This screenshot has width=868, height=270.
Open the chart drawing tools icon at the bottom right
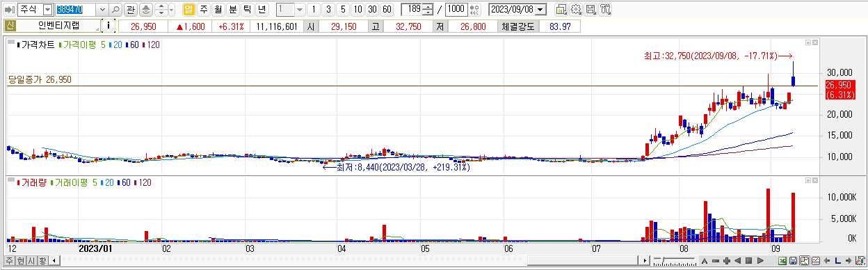[860, 261]
